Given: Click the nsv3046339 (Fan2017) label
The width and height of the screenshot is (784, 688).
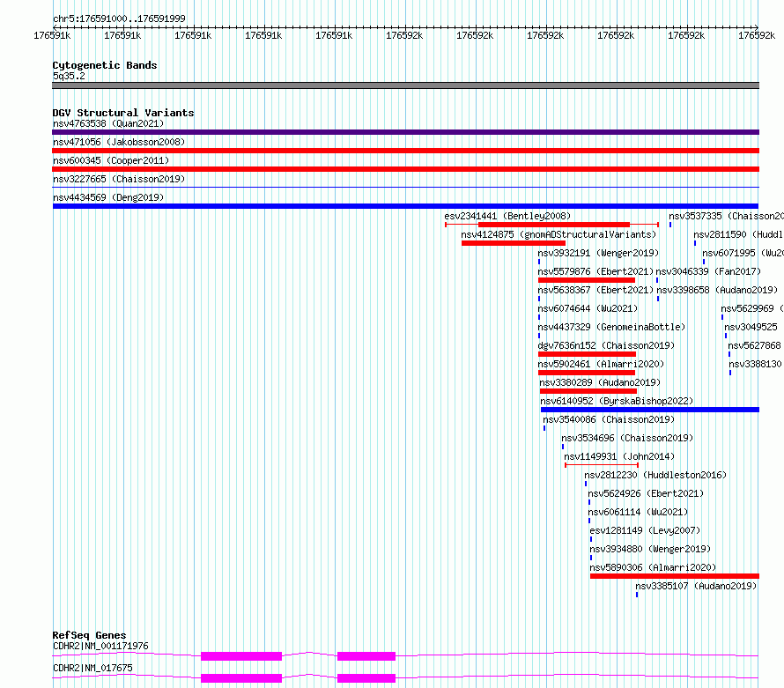Looking at the screenshot, I should pos(708,271).
